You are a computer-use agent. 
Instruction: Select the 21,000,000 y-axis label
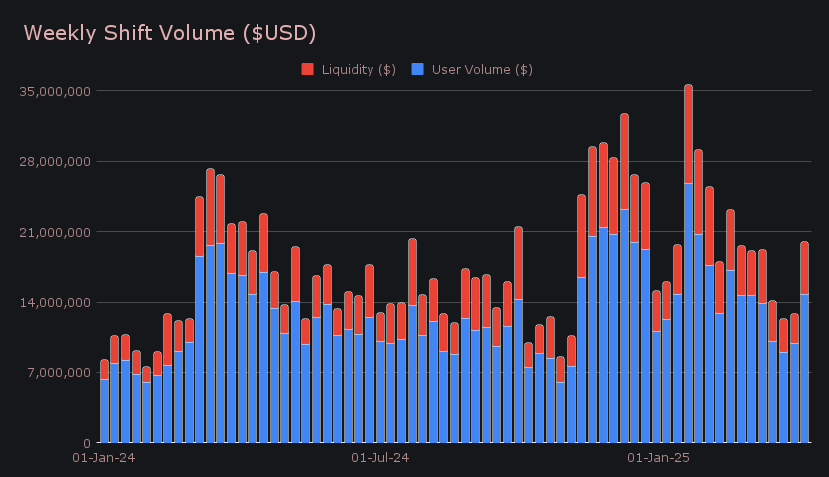pyautogui.click(x=55, y=232)
